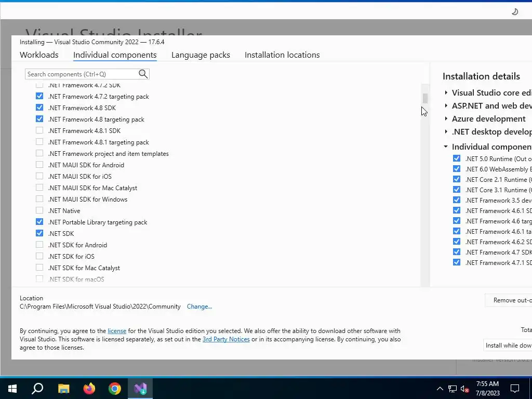532x399 pixels.
Task: Launch Firefox from the taskbar
Action: click(x=89, y=388)
